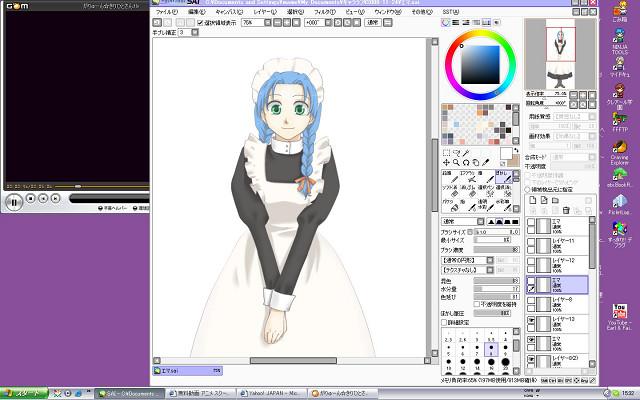Image resolution: width=640 pixels, height=400 pixels.
Task: Create a new layer folder
Action: [555, 200]
